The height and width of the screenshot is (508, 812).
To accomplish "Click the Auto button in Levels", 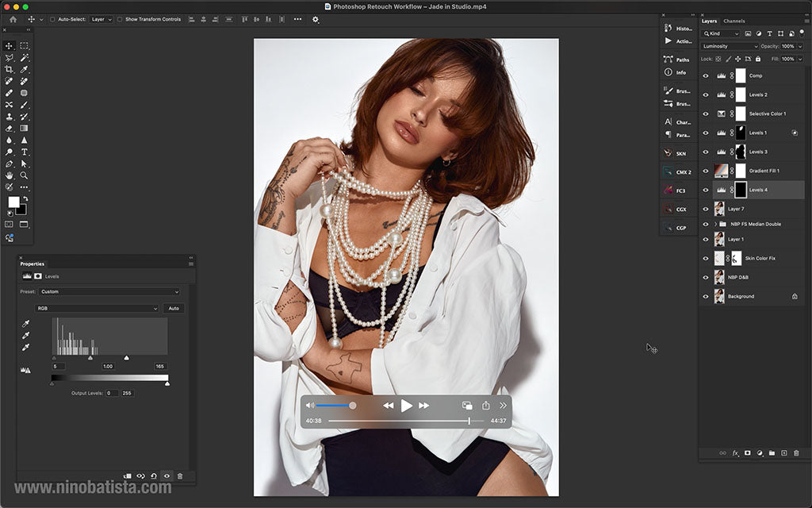I will point(174,309).
